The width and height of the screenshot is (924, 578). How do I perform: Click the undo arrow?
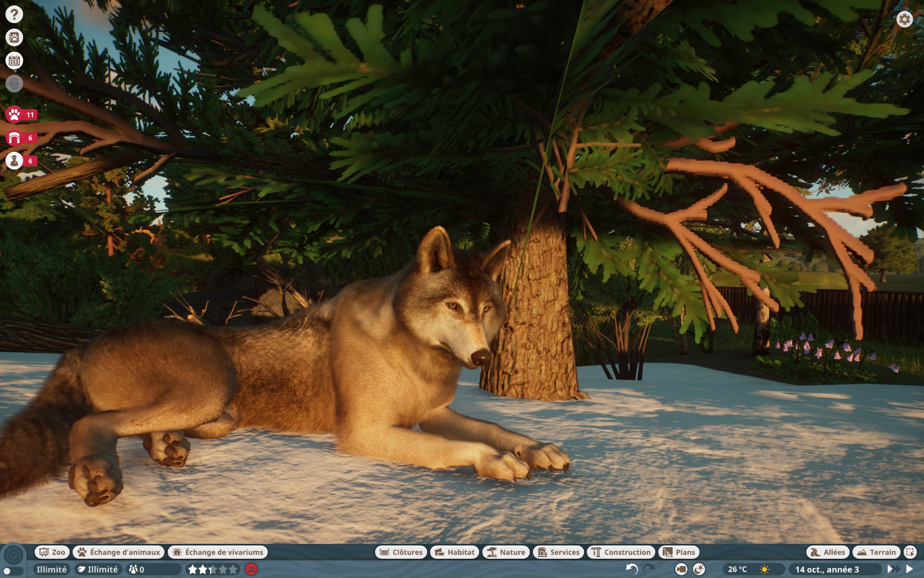tap(632, 569)
